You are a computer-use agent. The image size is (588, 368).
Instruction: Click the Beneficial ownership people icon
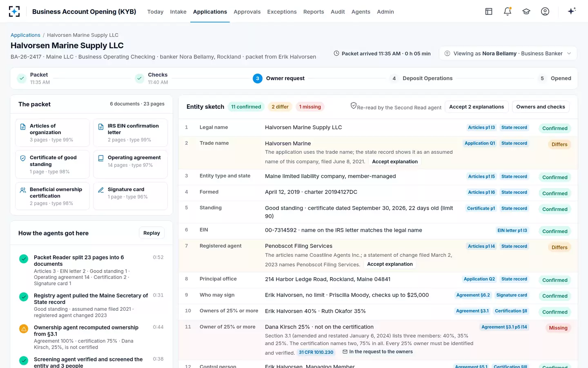pos(23,190)
